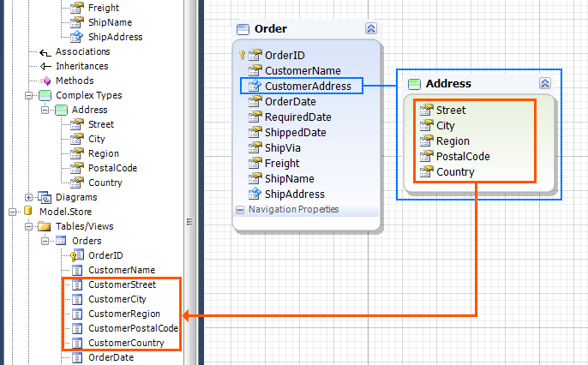
Task: Select Inheritances node in tree
Action: click(81, 66)
